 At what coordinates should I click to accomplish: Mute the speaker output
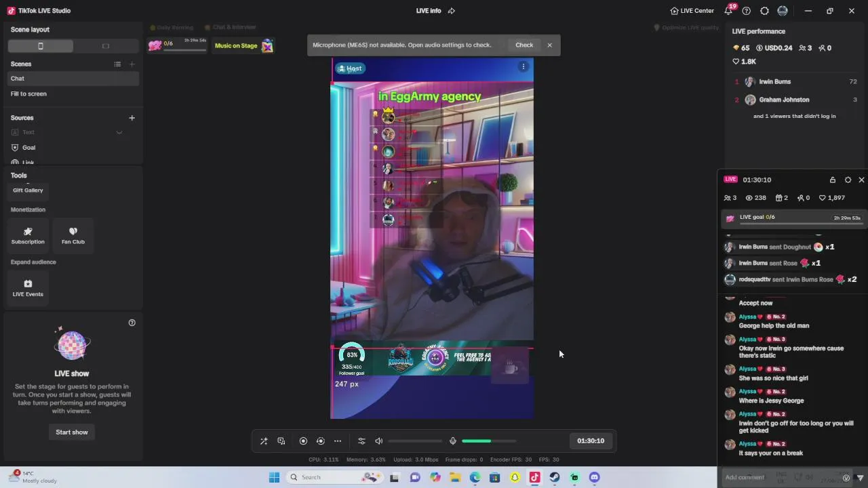click(x=379, y=441)
